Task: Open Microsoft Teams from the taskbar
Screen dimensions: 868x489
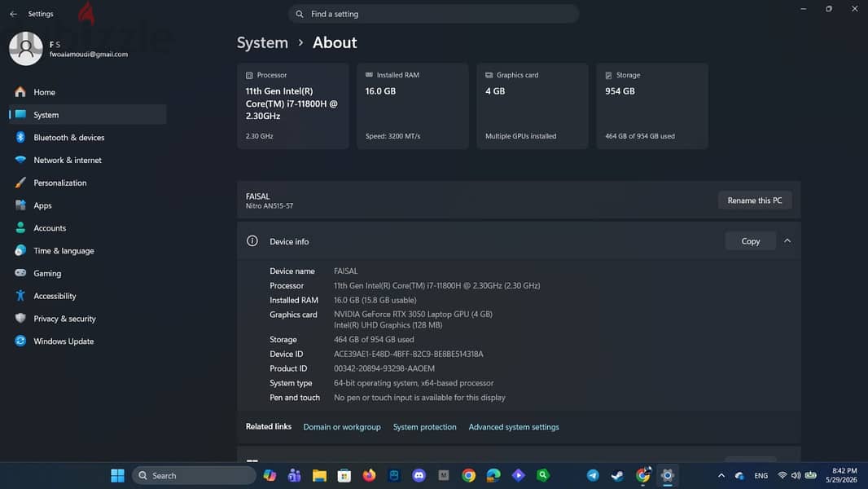Action: [295, 475]
